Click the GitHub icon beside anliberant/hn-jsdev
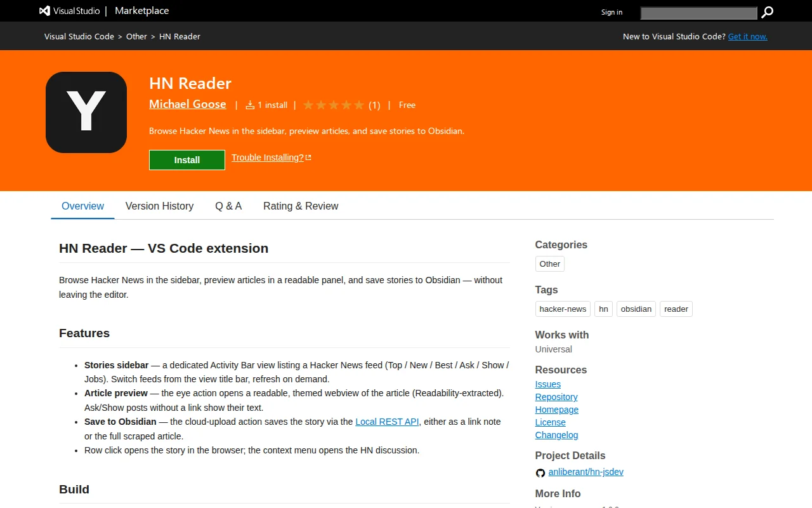Screen dimensions: 812x508 pos(540,472)
